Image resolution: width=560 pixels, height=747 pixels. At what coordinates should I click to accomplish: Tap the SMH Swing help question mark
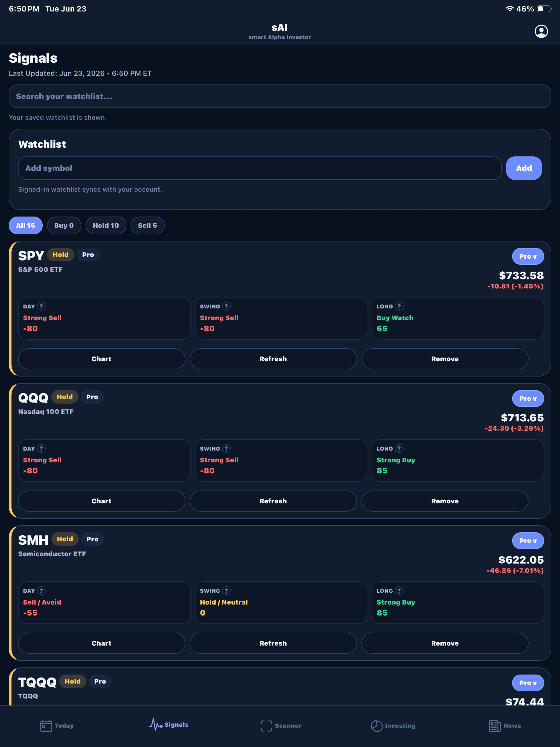click(226, 591)
